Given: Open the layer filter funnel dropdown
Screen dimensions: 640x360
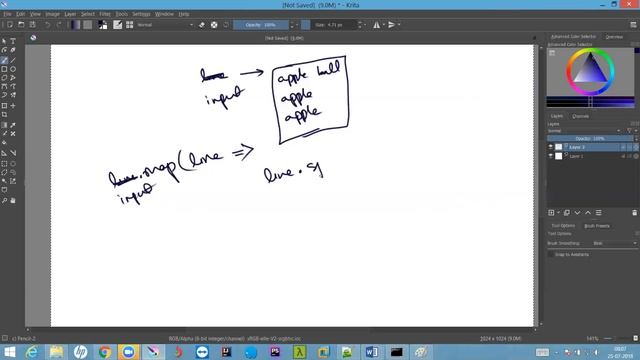Looking at the screenshot, I should click(631, 131).
